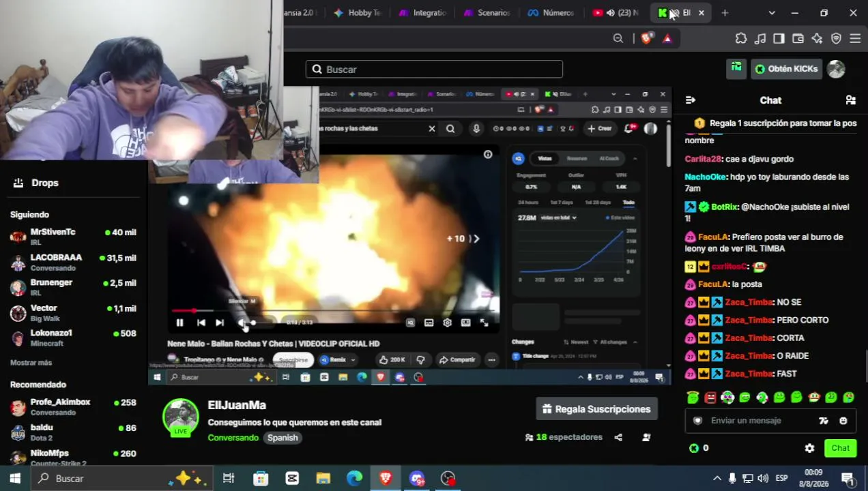Click the KICKs balance icon showing 0
The width and height of the screenshot is (868, 491).
pos(694,448)
